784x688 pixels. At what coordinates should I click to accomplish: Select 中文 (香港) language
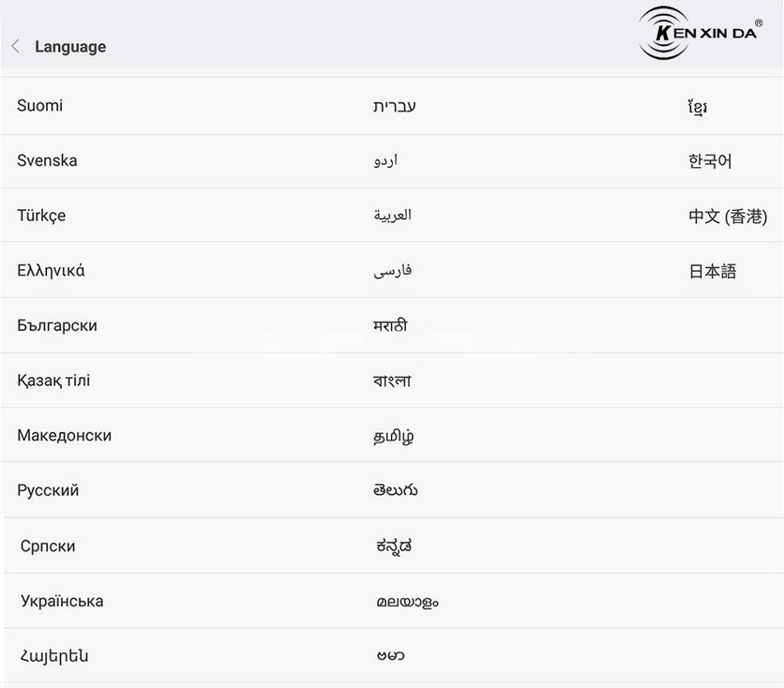pyautogui.click(x=727, y=216)
